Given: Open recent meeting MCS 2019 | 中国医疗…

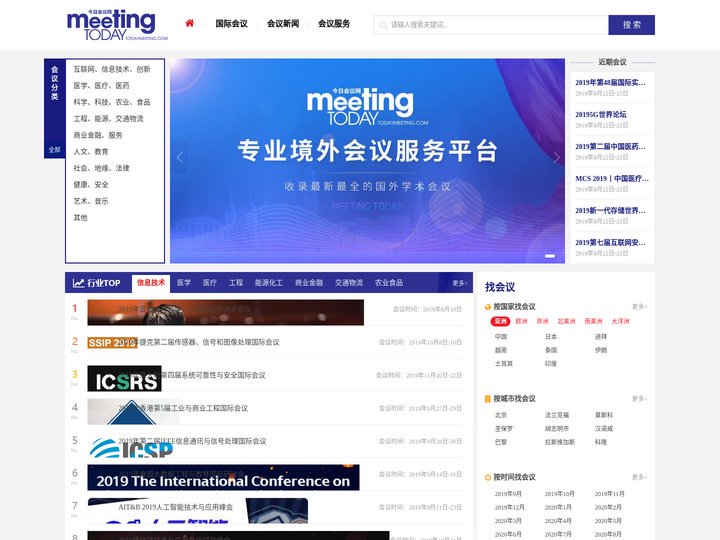Looking at the screenshot, I should 612,179.
